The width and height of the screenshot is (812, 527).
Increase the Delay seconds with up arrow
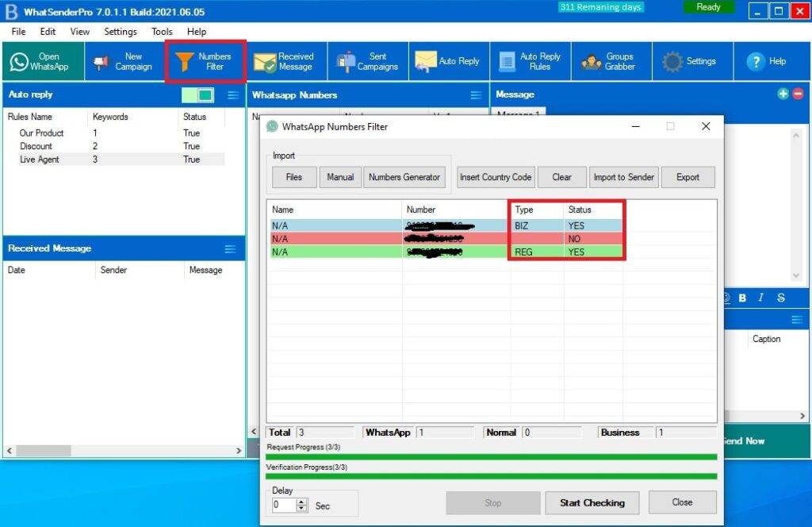301,502
